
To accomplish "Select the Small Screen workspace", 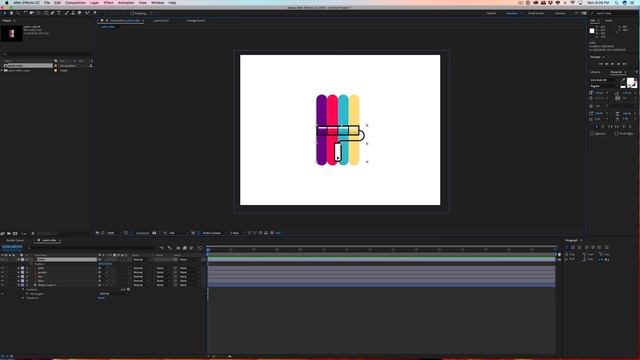I will click(x=536, y=13).
